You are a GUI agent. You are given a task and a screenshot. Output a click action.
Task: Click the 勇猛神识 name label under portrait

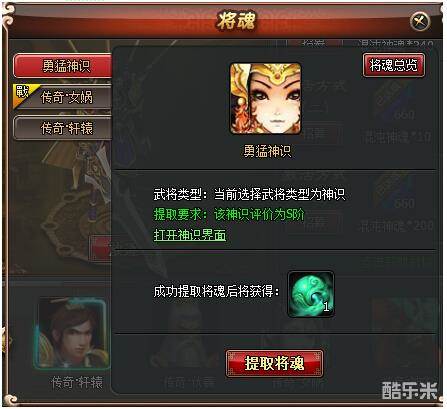pos(267,151)
